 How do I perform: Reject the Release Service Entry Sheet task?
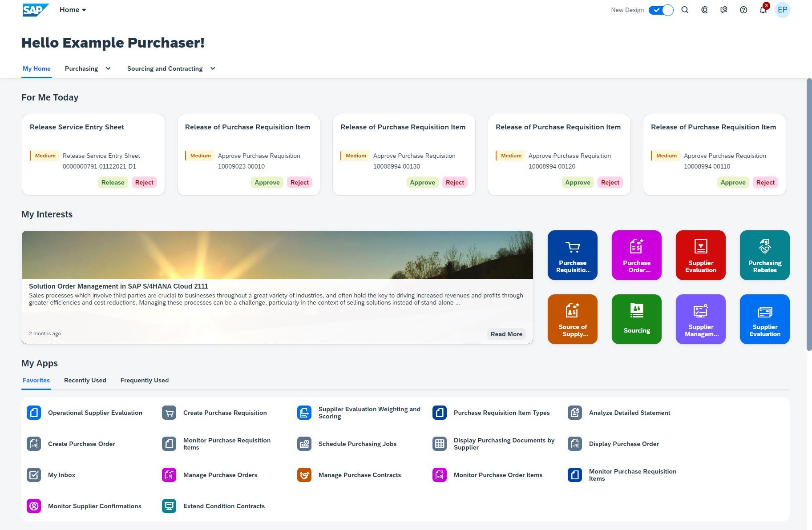coord(144,182)
